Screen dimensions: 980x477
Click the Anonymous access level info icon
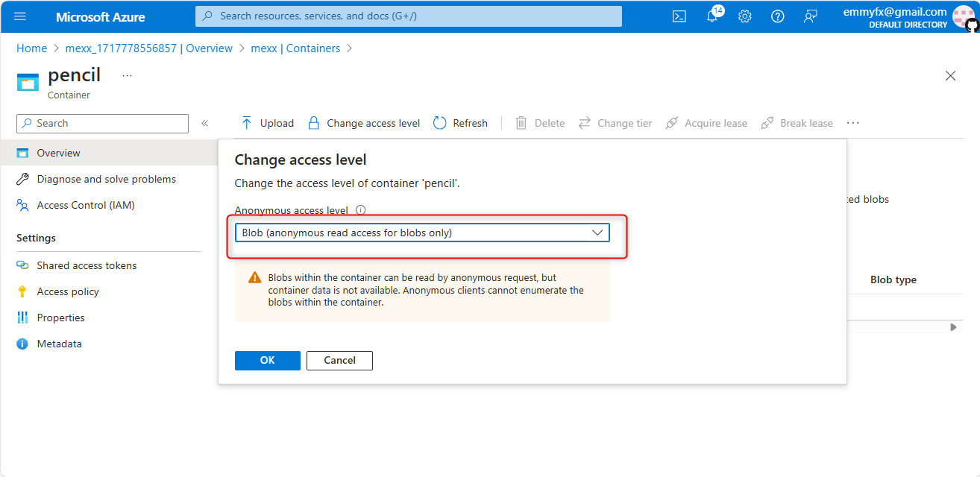click(361, 211)
